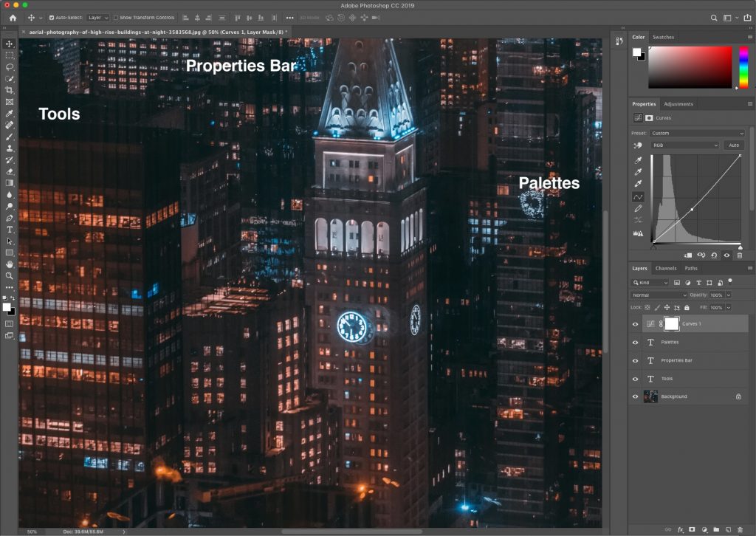
Task: Hide the Palettes text layer
Action: (x=635, y=343)
